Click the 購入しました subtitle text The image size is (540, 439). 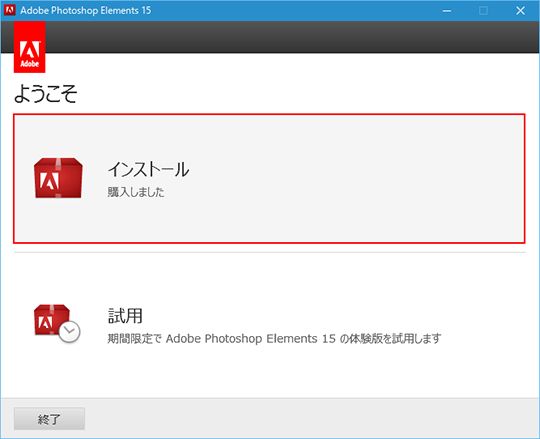tap(136, 192)
